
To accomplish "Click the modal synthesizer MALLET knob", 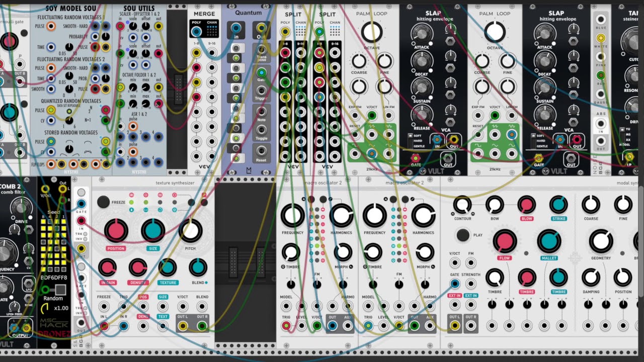I will point(549,241).
